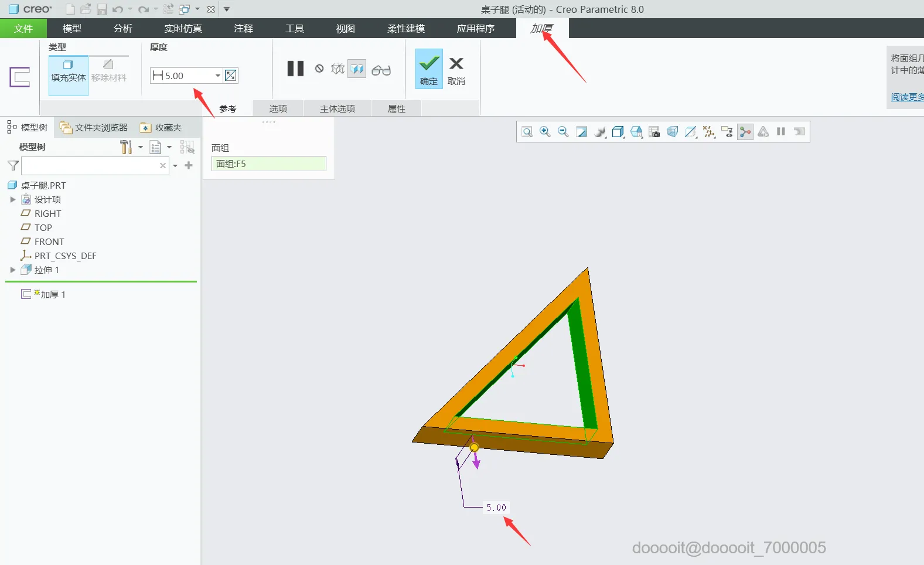This screenshot has height=565, width=924.
Task: Click the Close window X icon in quick access bar
Action: click(x=211, y=9)
